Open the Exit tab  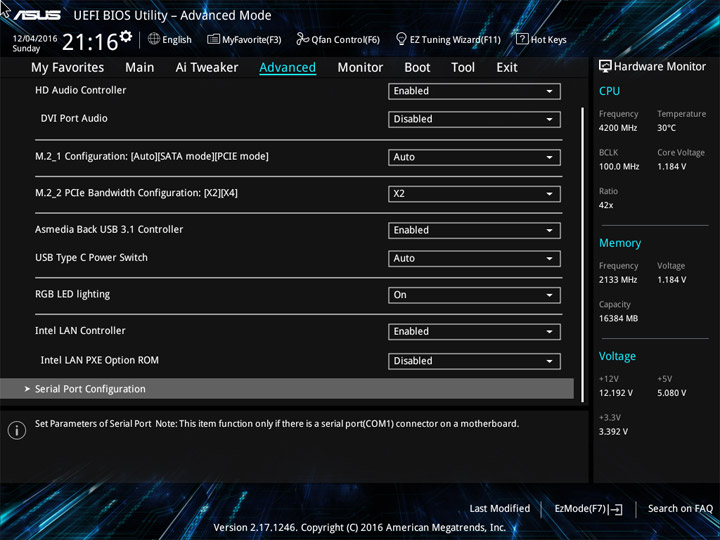507,68
